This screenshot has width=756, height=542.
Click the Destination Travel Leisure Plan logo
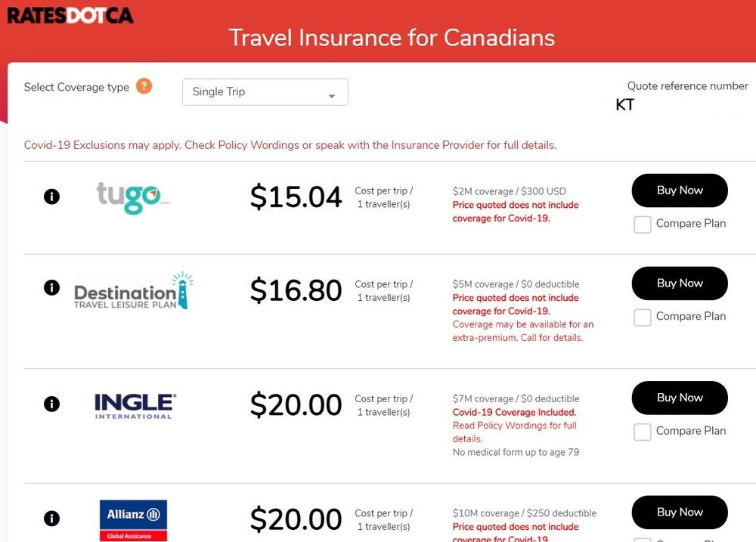(134, 290)
